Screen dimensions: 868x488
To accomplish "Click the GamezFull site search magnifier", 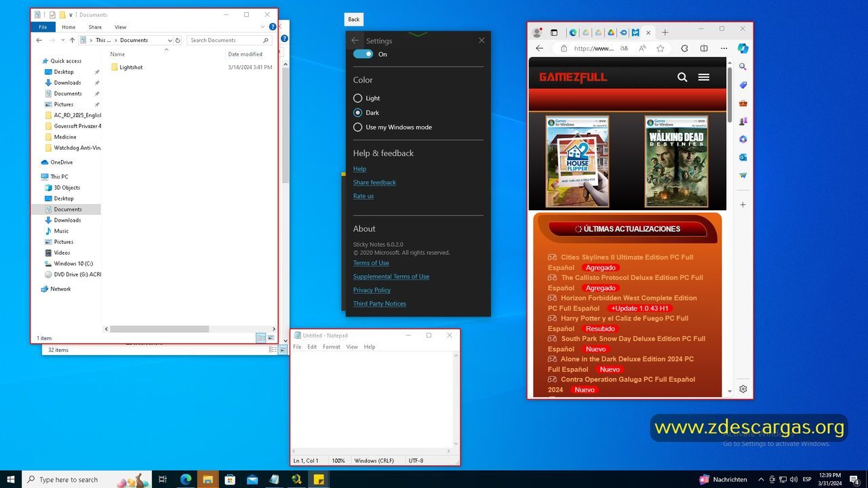I will pos(682,77).
